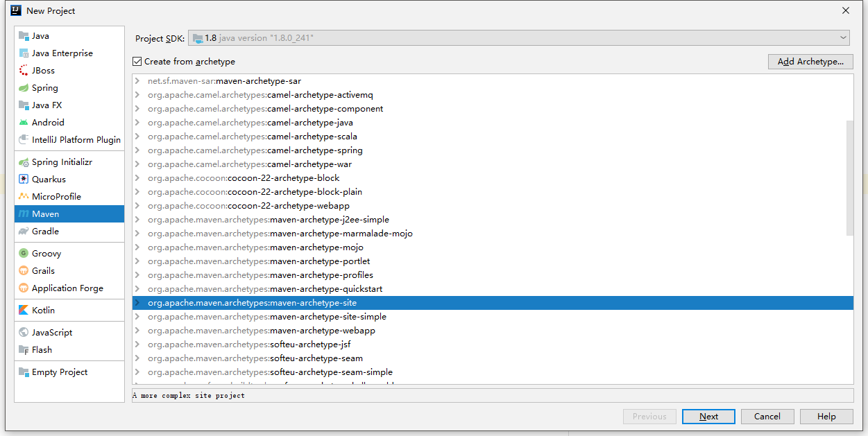
Task: Click the JavaScript globe icon
Action: pyautogui.click(x=24, y=333)
